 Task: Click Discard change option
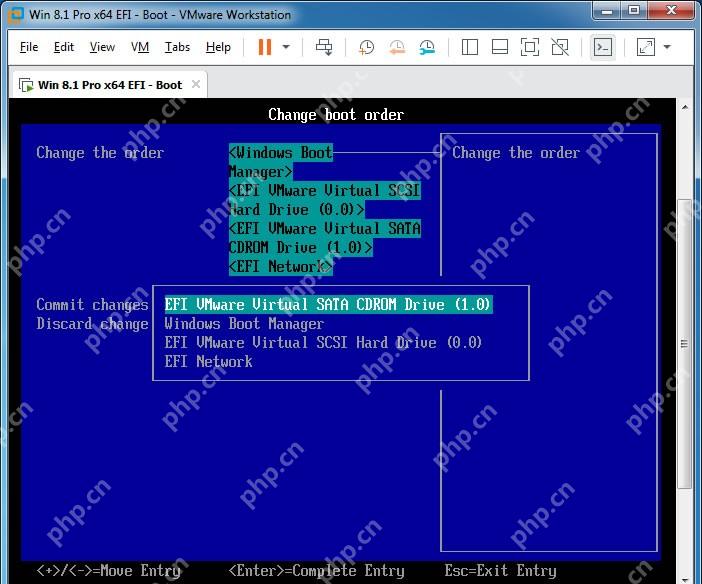92,324
